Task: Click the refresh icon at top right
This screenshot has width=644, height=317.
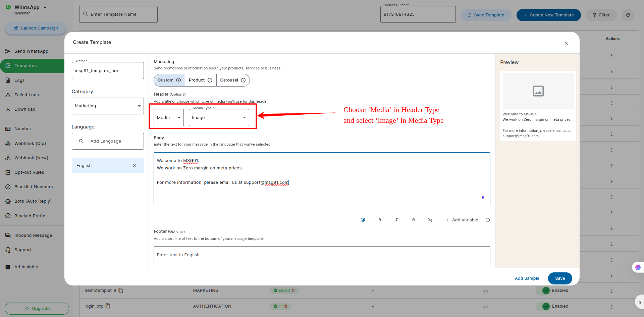Action: pos(628,15)
